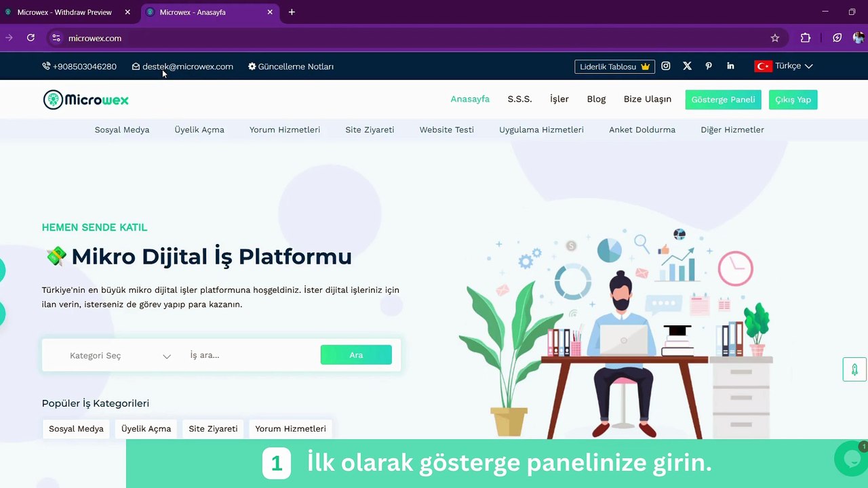This screenshot has width=868, height=488.
Task: Choose Site Ziyareti under Popüler İş Kategorileri
Action: (x=213, y=428)
